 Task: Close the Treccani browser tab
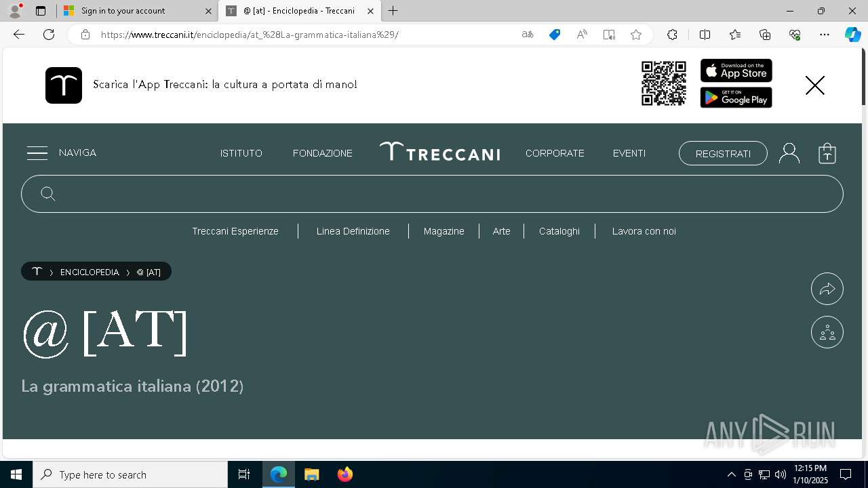click(370, 11)
